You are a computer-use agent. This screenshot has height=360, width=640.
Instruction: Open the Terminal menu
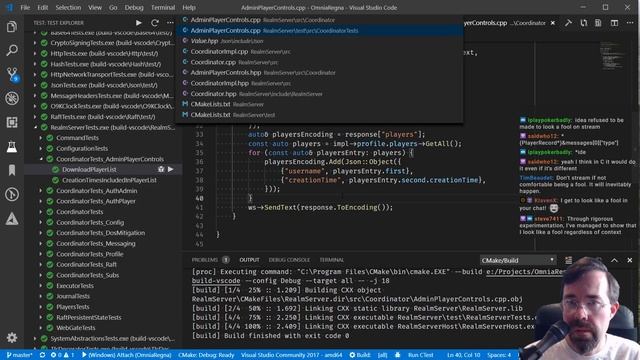tap(163, 7)
